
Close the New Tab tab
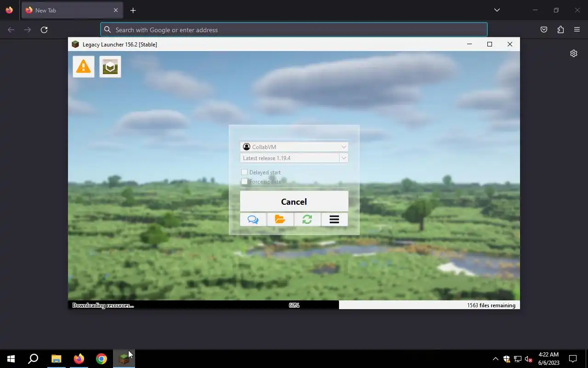click(116, 10)
